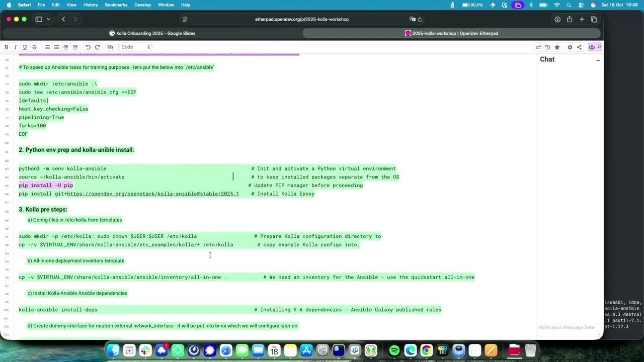This screenshot has width=644, height=362.
Task: Open the Trash in the Dock
Action: point(530,350)
